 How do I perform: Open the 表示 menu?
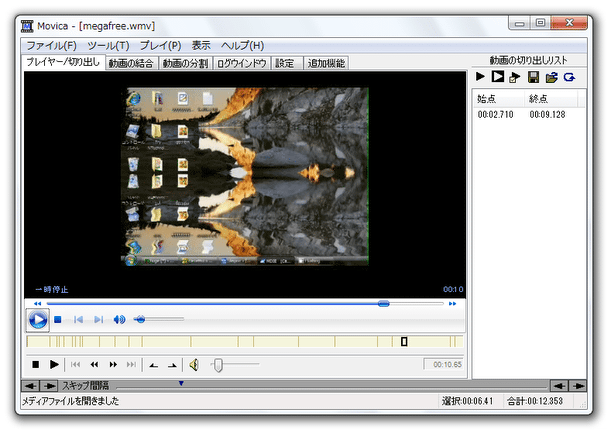[x=201, y=46]
